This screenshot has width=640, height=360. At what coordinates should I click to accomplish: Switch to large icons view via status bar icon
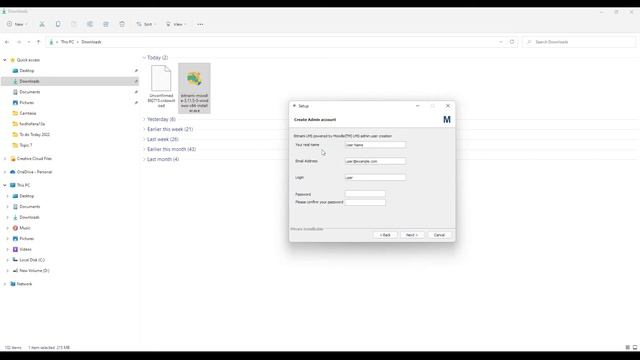tap(635, 347)
